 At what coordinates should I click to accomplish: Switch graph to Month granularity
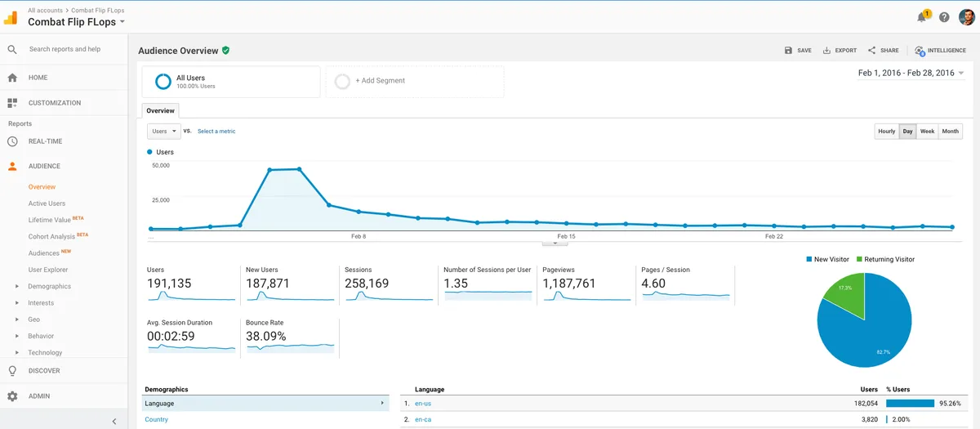950,132
